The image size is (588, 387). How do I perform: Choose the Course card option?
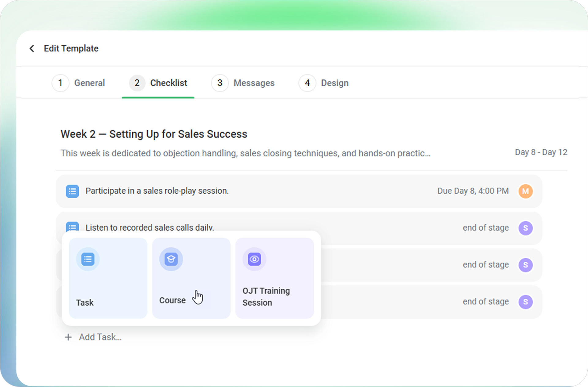(191, 278)
